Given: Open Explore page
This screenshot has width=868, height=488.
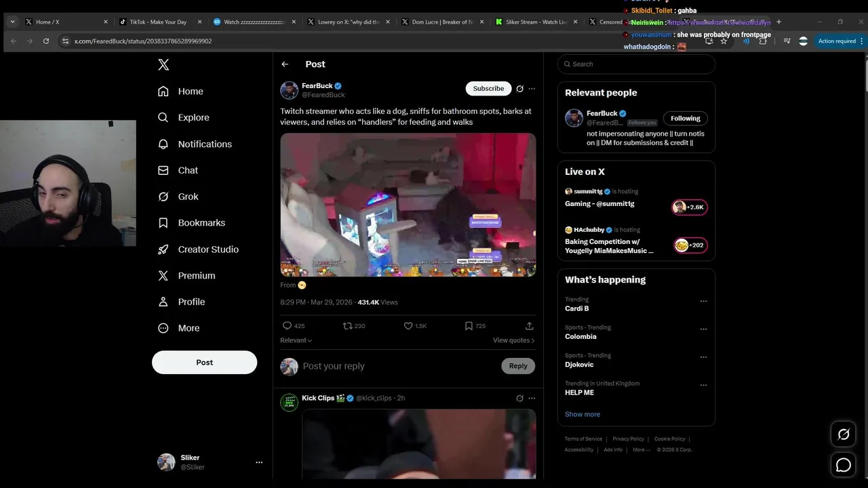Looking at the screenshot, I should point(183,117).
